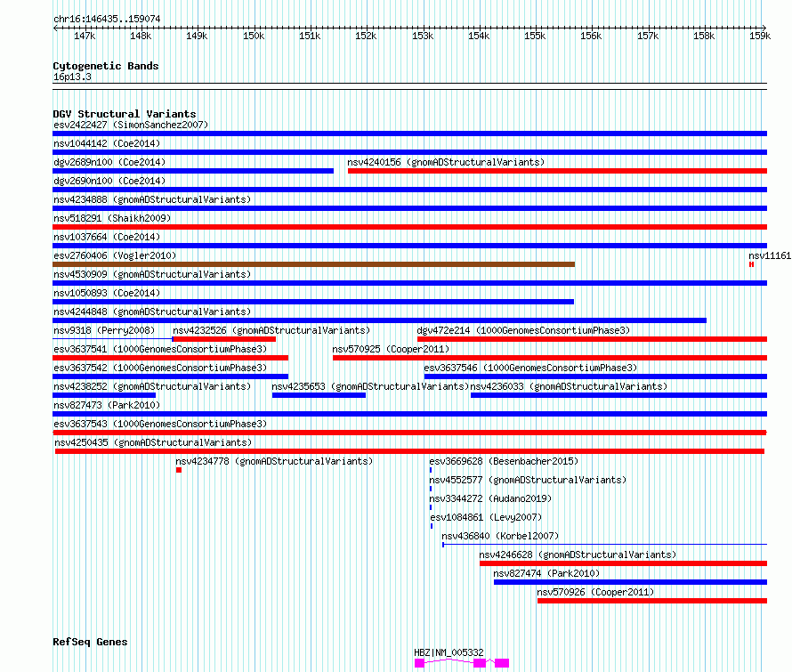Click the small red nsv4234778 block

179,470
